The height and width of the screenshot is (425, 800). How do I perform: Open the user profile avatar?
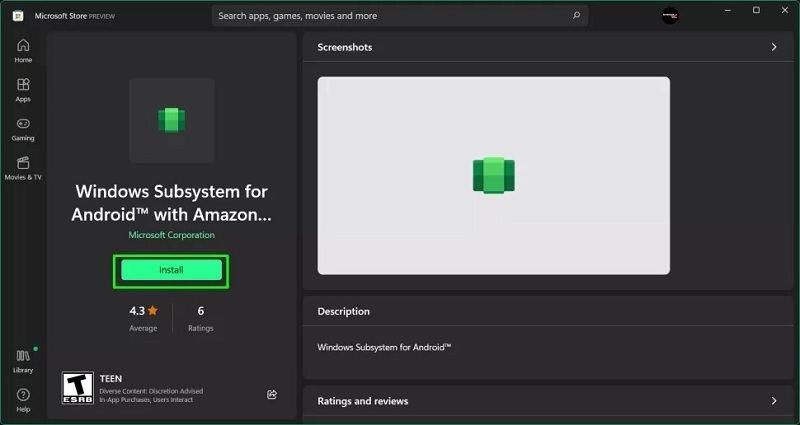pyautogui.click(x=670, y=16)
